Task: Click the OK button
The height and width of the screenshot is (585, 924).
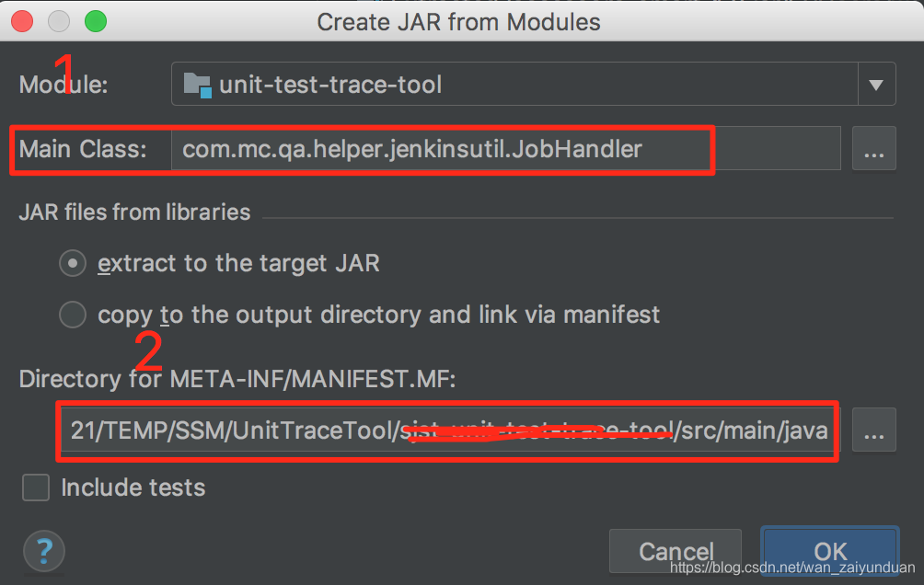Action: (830, 551)
